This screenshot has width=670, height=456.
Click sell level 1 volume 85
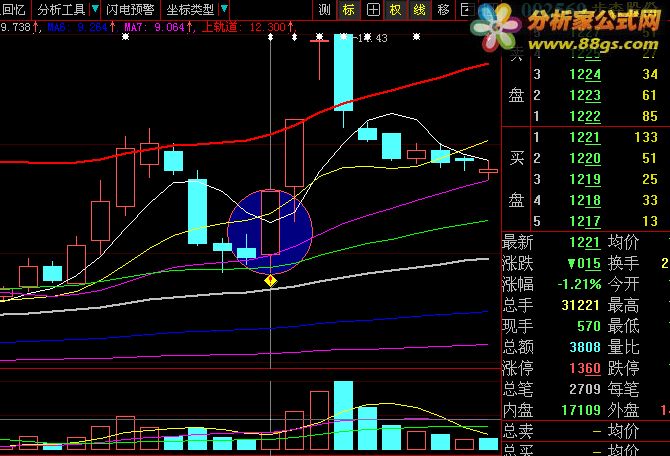(x=649, y=116)
